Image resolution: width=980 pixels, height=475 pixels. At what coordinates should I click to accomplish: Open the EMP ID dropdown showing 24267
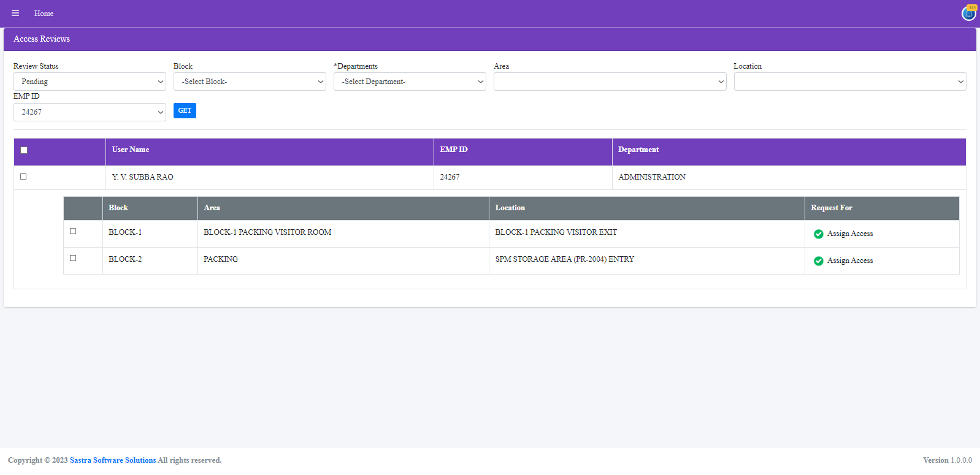pos(90,112)
